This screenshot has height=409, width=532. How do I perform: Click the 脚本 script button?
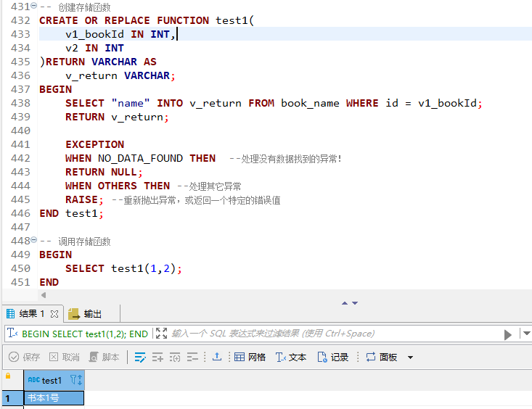click(105, 357)
